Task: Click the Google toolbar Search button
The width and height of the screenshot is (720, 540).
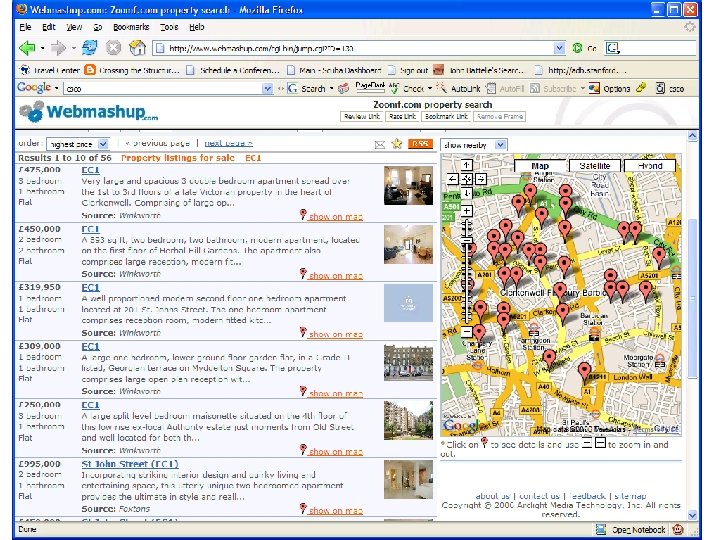Action: click(306, 88)
